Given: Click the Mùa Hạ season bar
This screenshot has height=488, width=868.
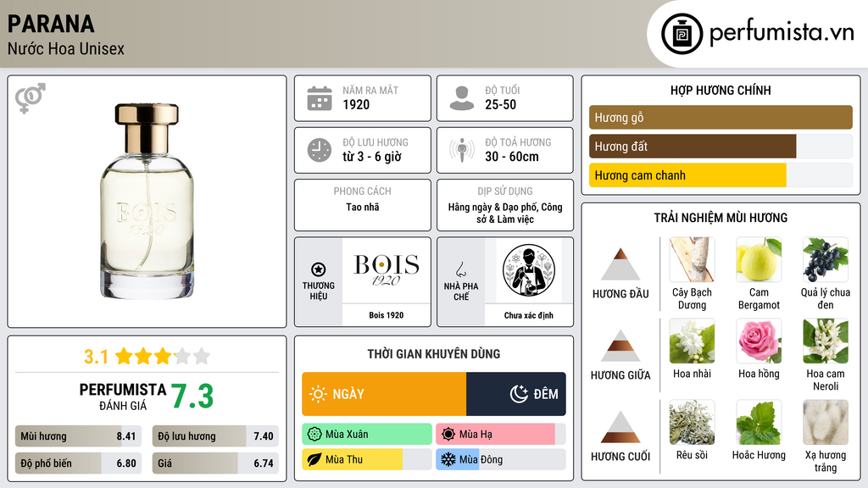Looking at the screenshot, I should (501, 435).
